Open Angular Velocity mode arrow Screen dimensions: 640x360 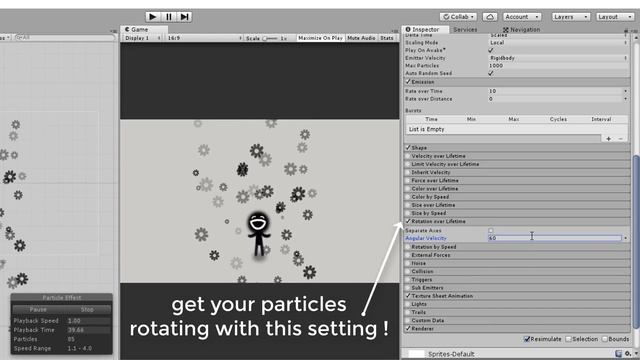tap(625, 238)
